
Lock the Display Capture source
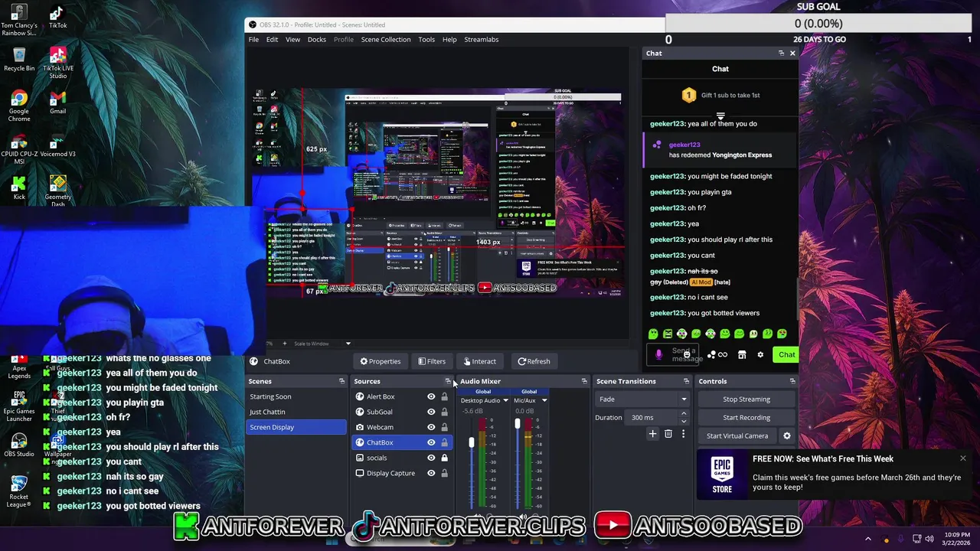click(444, 473)
